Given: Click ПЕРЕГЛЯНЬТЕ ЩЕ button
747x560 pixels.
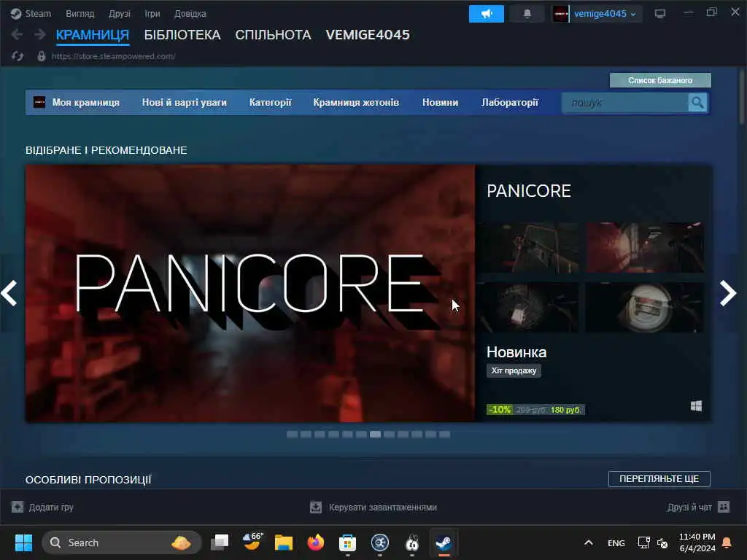Looking at the screenshot, I should (x=659, y=478).
